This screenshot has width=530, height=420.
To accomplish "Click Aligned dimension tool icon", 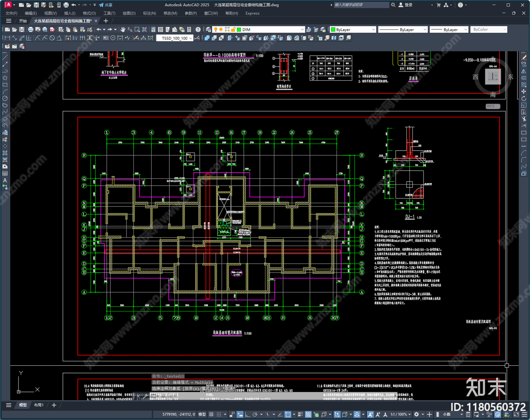I will tap(15, 38).
